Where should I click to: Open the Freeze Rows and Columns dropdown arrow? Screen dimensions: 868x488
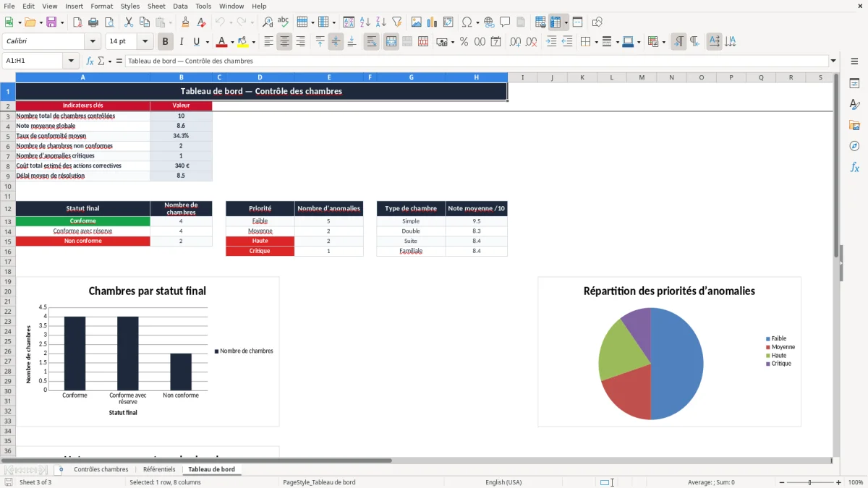point(566,22)
